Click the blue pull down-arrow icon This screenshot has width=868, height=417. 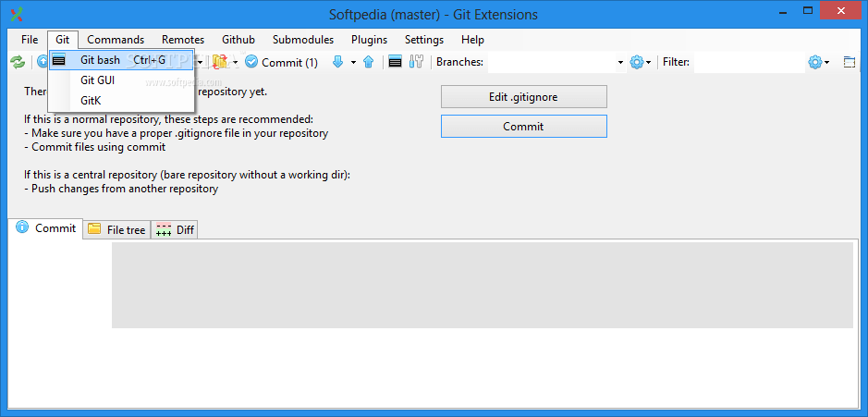[337, 62]
